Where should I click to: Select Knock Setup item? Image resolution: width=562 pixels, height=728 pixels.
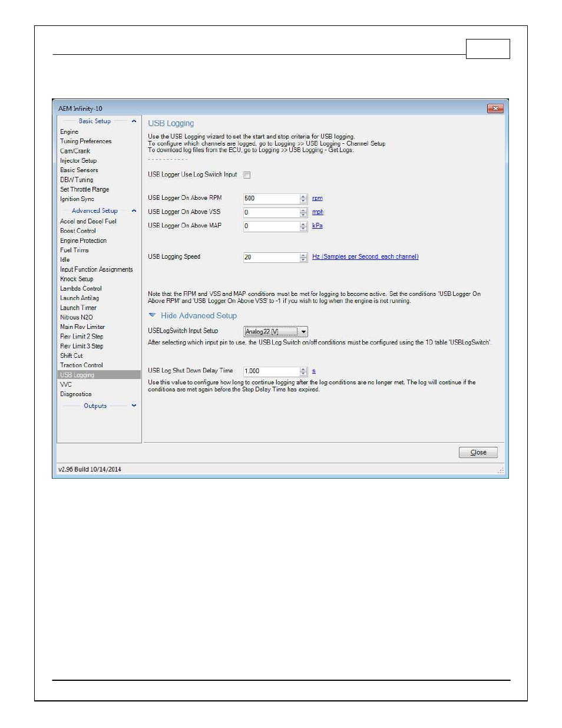pyautogui.click(x=77, y=279)
